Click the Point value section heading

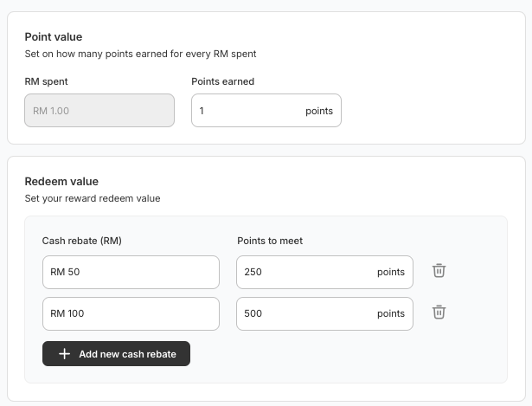click(x=54, y=36)
